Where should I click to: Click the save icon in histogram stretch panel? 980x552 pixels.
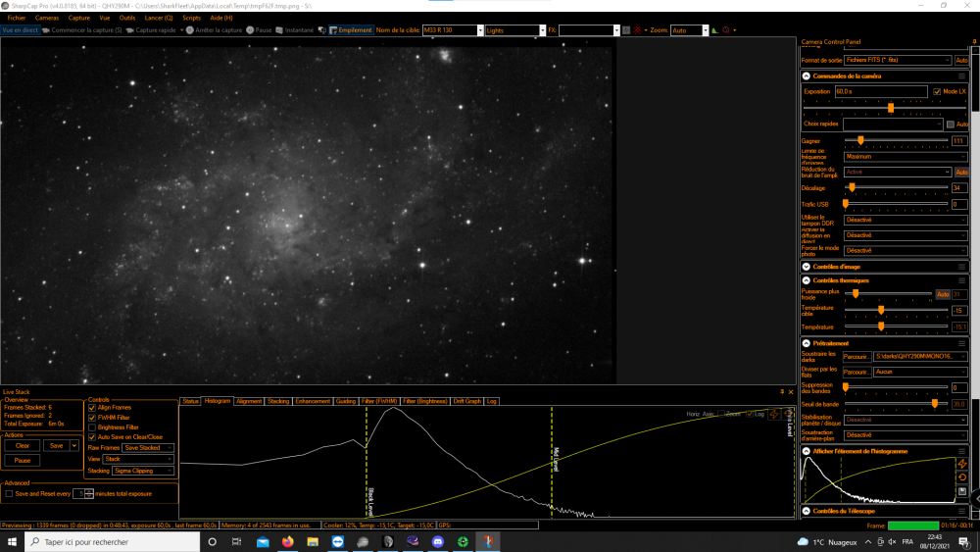click(962, 491)
